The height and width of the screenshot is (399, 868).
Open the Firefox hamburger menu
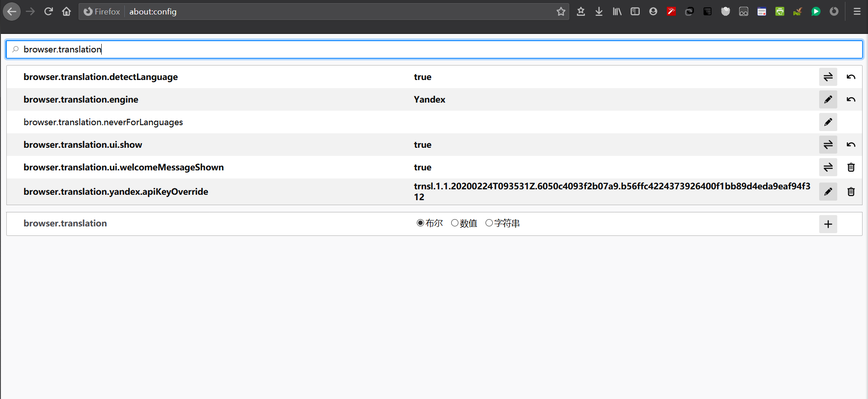[857, 11]
